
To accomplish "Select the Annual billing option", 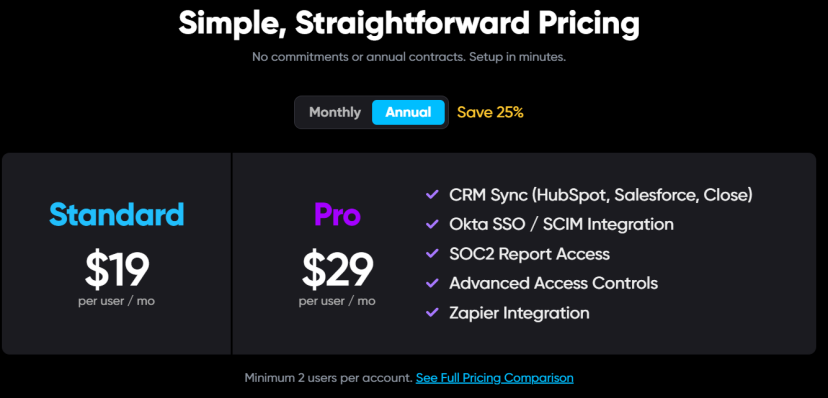I will pyautogui.click(x=408, y=112).
